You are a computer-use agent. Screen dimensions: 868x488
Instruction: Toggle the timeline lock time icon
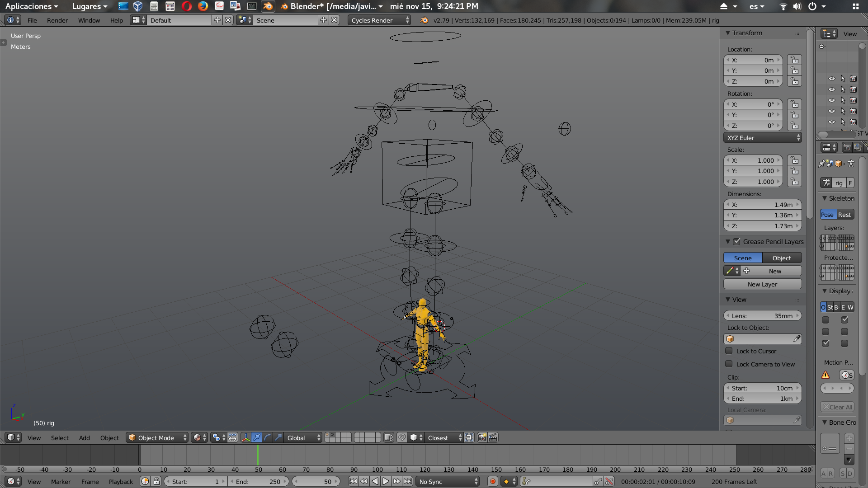click(156, 482)
